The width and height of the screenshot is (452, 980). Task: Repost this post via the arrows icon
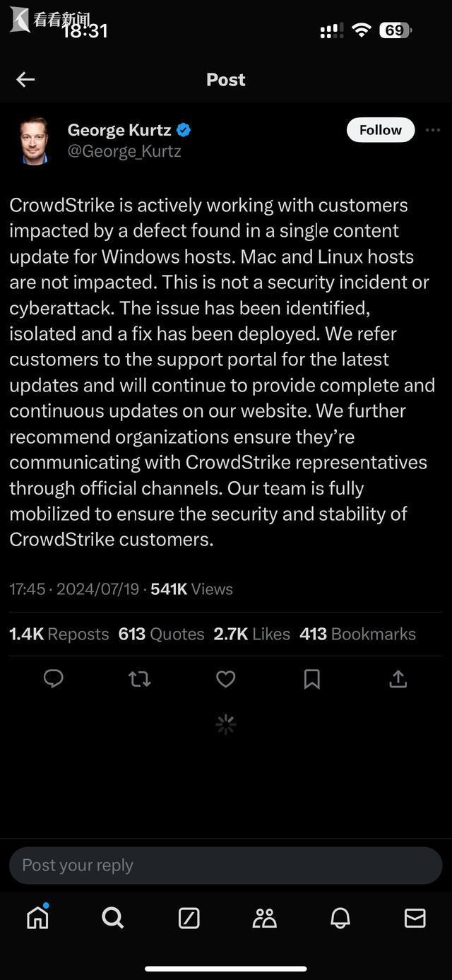140,679
